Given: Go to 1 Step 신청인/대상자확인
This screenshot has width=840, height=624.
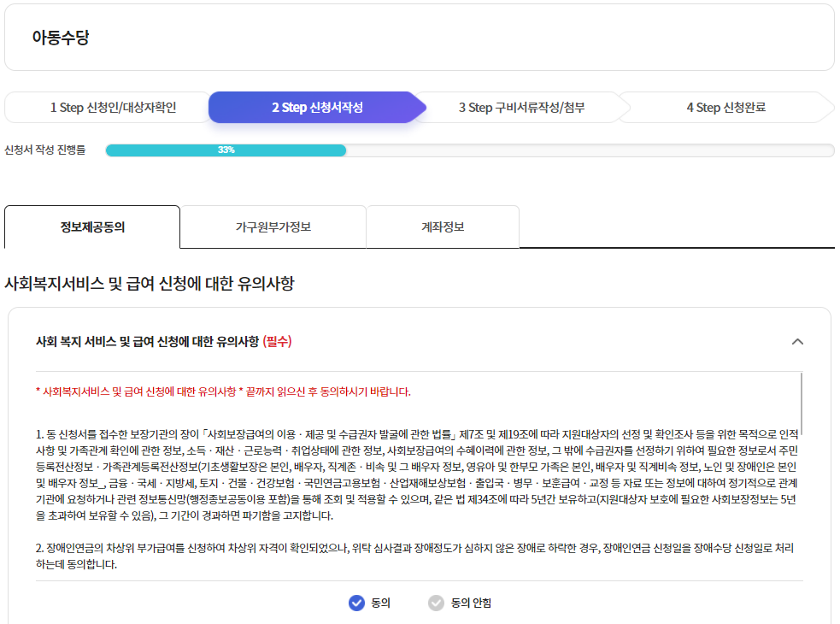Looking at the screenshot, I should pos(113,107).
